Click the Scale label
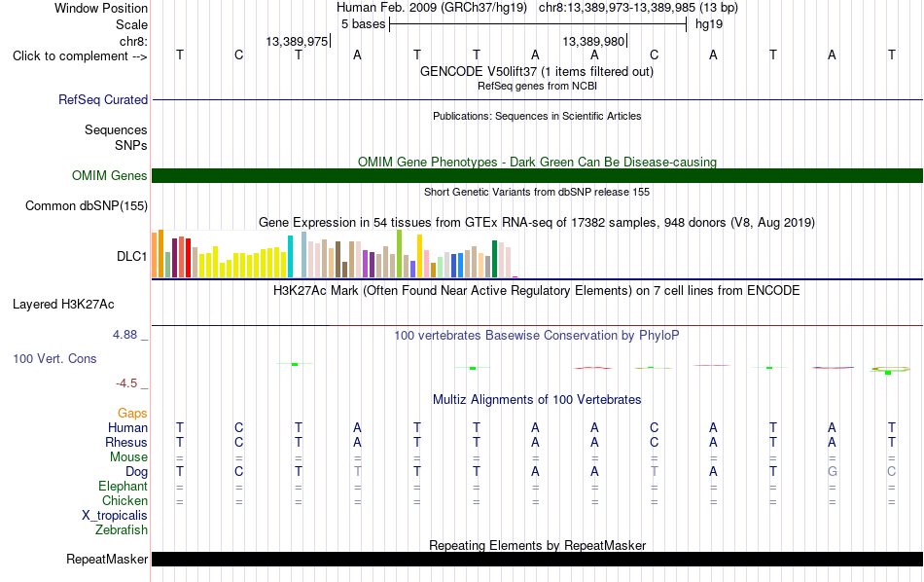Image resolution: width=924 pixels, height=582 pixels. pos(131,24)
